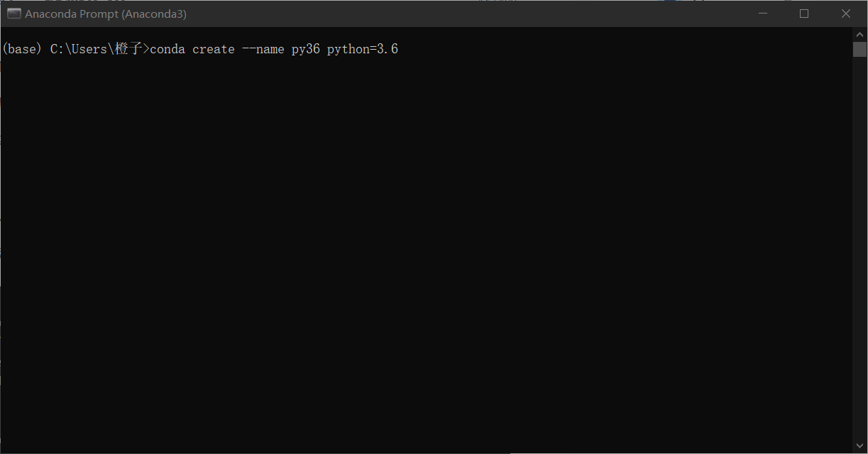The width and height of the screenshot is (868, 454).
Task: Click the minimize window icon
Action: (x=762, y=13)
